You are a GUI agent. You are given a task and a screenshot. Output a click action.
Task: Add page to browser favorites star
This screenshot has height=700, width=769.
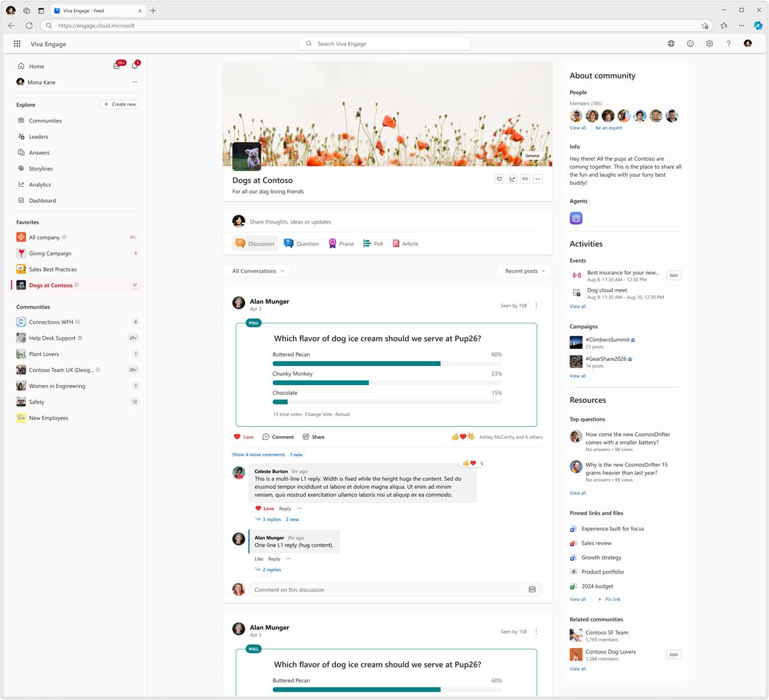pyautogui.click(x=705, y=25)
